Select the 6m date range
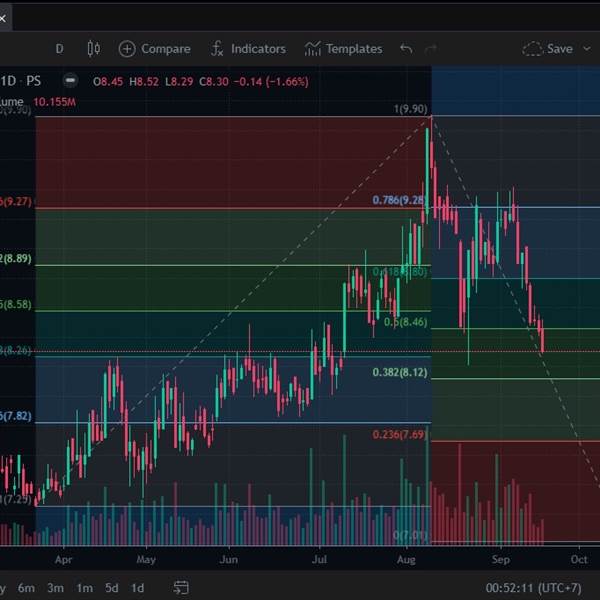This screenshot has width=600, height=600. pyautogui.click(x=26, y=588)
